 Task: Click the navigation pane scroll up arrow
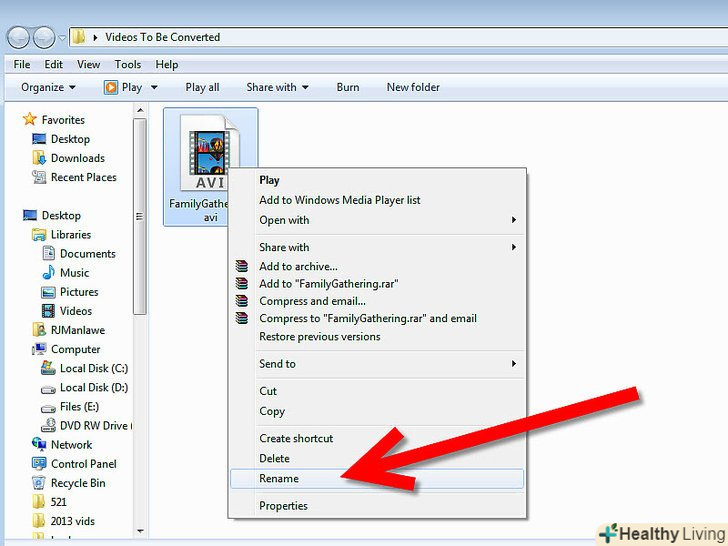pos(140,110)
